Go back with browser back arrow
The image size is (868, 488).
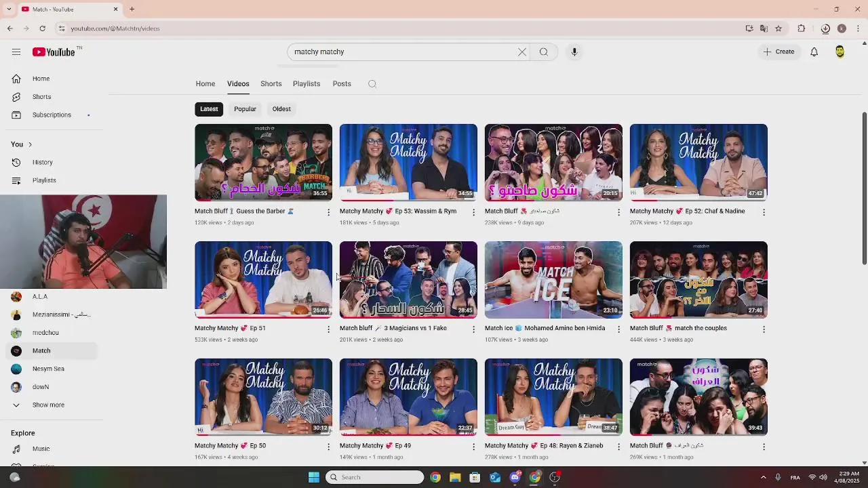click(9, 28)
